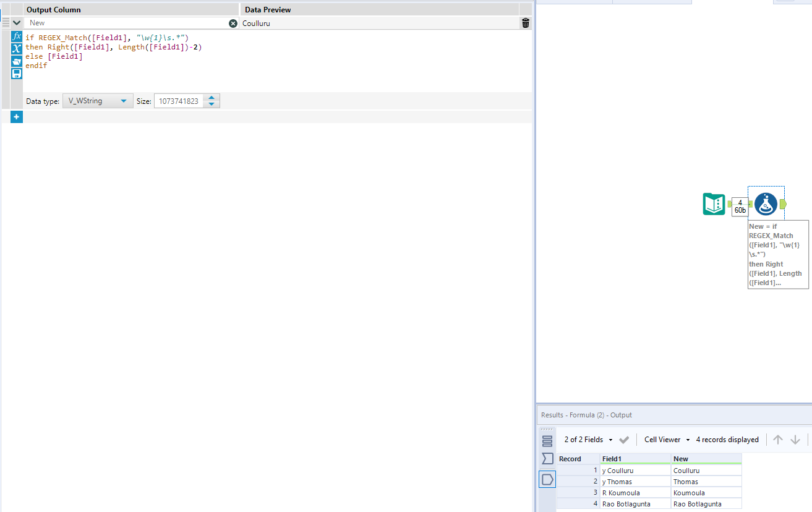Viewport: 812px width, 512px height.
Task: Delete the New expression with the trash icon
Action: [525, 23]
